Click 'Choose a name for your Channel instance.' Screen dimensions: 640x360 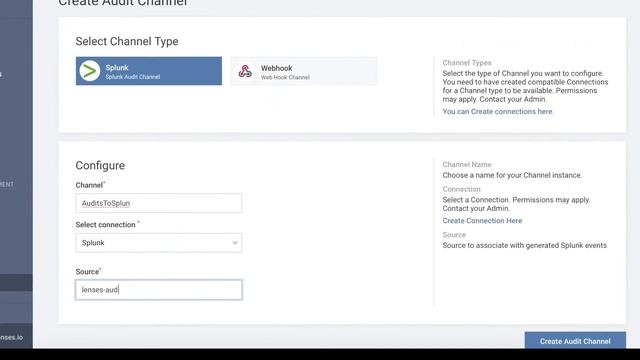pyautogui.click(x=512, y=175)
